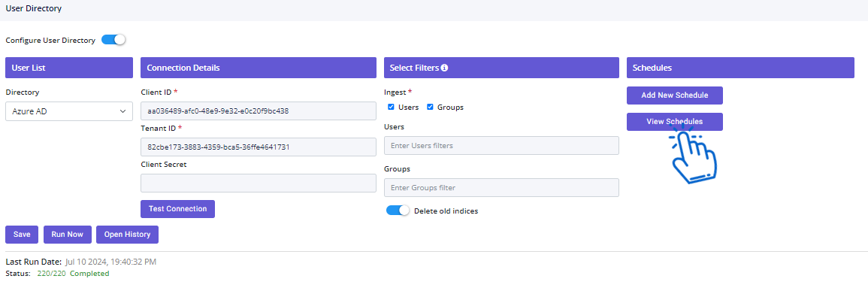Open View Schedules
This screenshot has width=868, height=291.
[674, 121]
